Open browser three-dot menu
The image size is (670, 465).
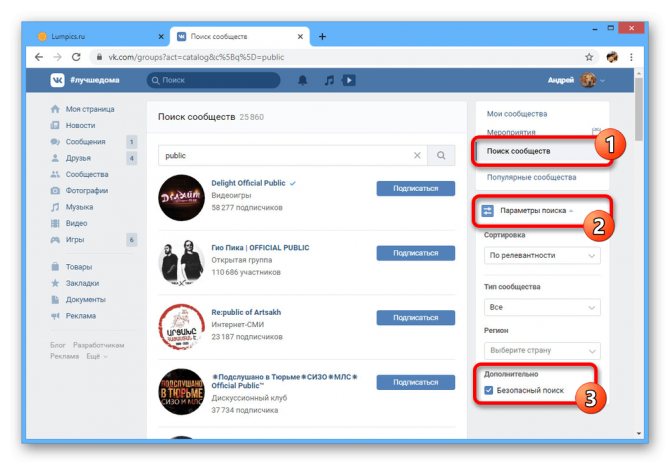point(631,57)
